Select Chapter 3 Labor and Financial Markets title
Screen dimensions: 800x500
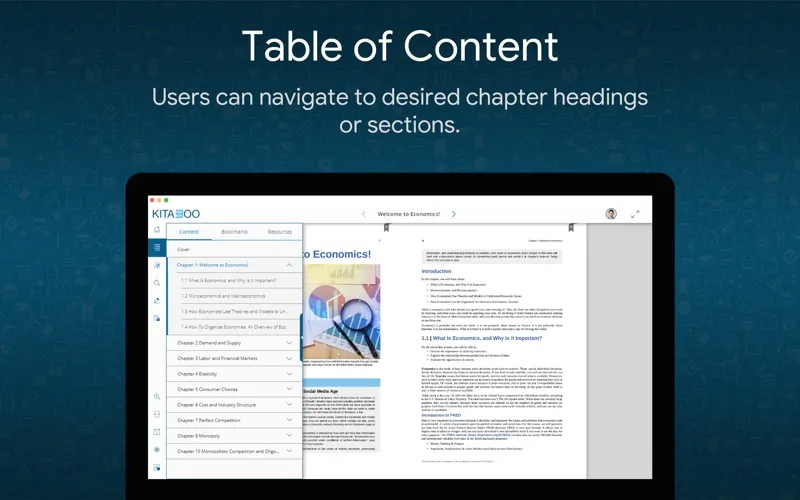217,358
